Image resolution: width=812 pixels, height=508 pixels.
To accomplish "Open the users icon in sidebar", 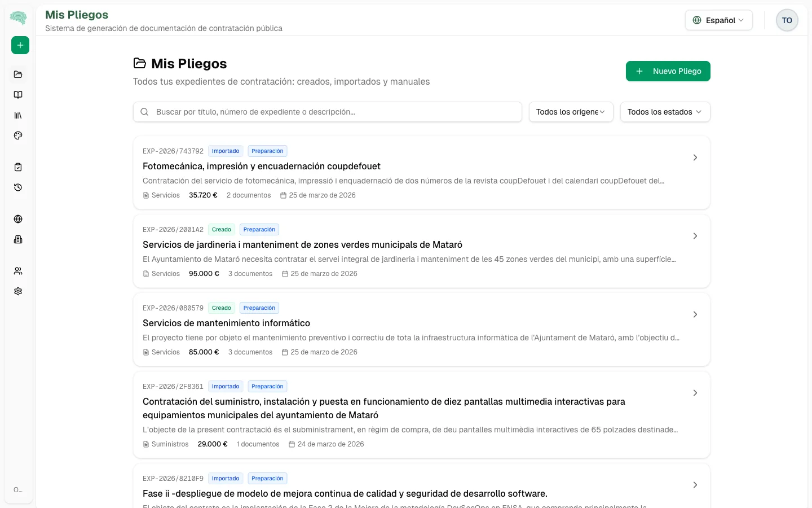I will click(18, 271).
